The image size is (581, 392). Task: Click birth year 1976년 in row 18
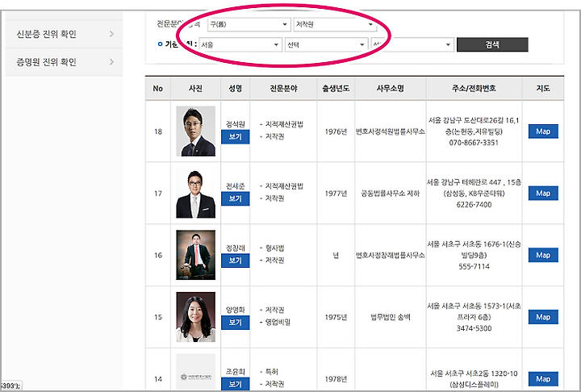pyautogui.click(x=336, y=131)
